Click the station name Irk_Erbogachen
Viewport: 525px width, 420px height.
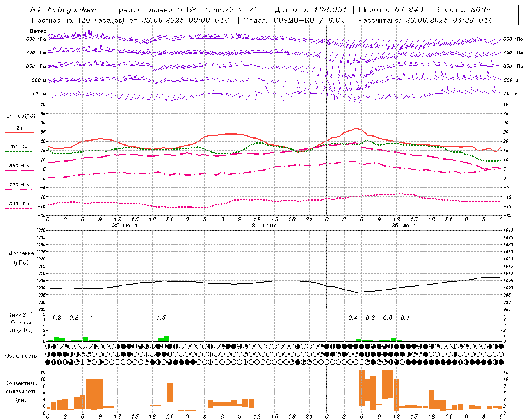pyautogui.click(x=63, y=10)
